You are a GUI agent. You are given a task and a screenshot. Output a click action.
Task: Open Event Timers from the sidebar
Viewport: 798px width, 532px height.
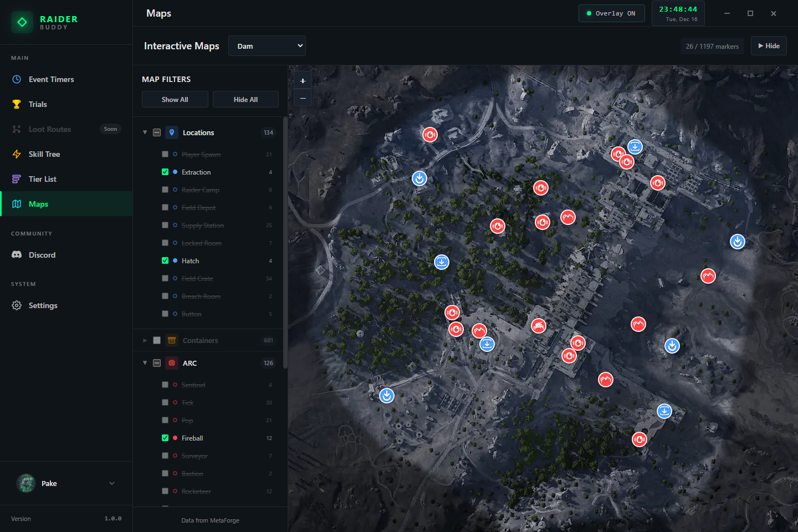pos(51,79)
